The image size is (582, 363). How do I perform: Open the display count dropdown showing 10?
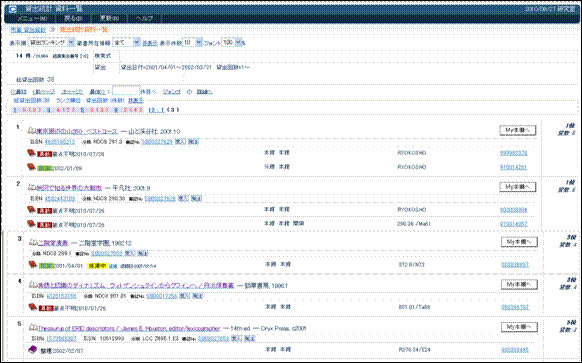click(192, 43)
